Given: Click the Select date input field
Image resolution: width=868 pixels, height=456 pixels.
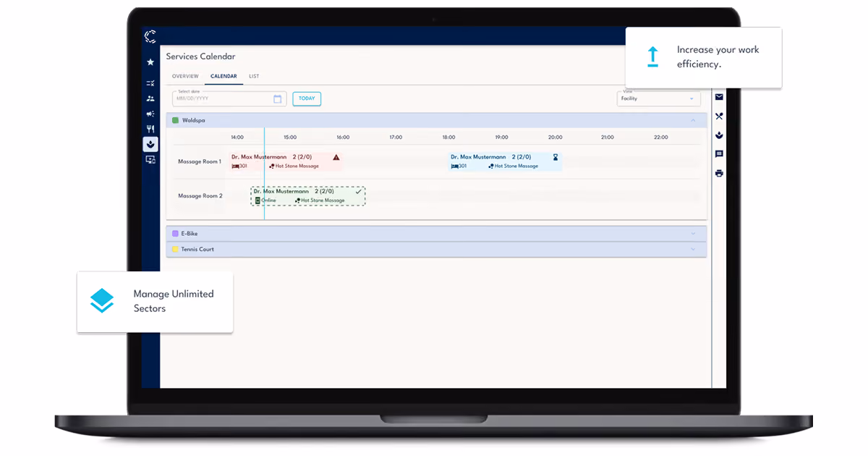Looking at the screenshot, I should [229, 98].
